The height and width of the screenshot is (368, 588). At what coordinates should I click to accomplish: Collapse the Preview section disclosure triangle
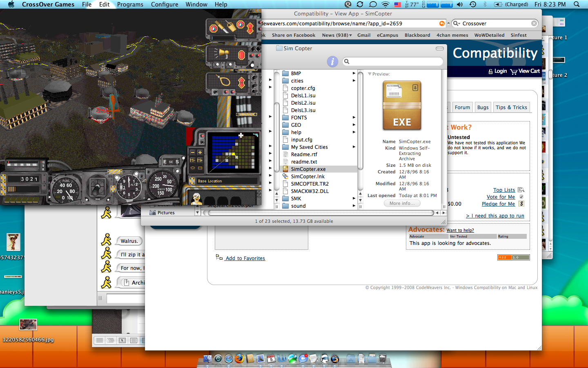click(370, 74)
